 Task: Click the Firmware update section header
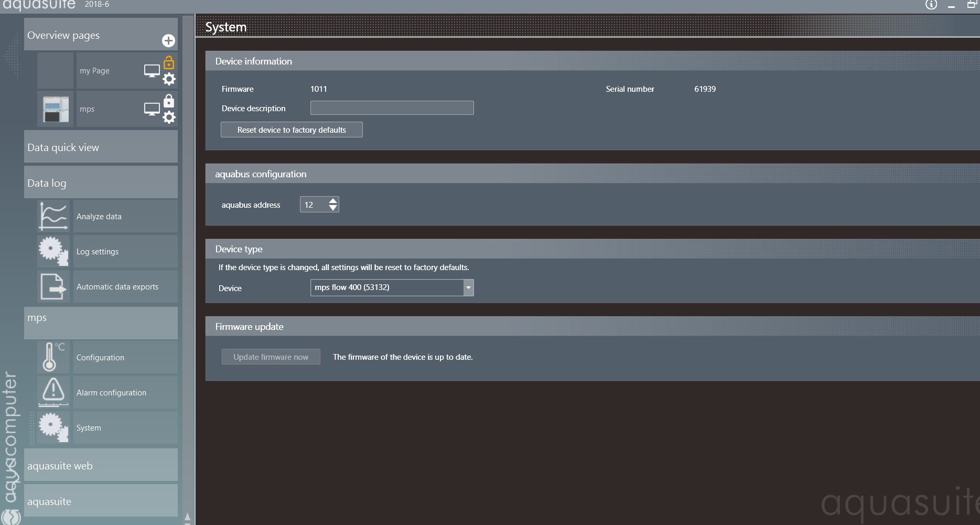click(593, 326)
